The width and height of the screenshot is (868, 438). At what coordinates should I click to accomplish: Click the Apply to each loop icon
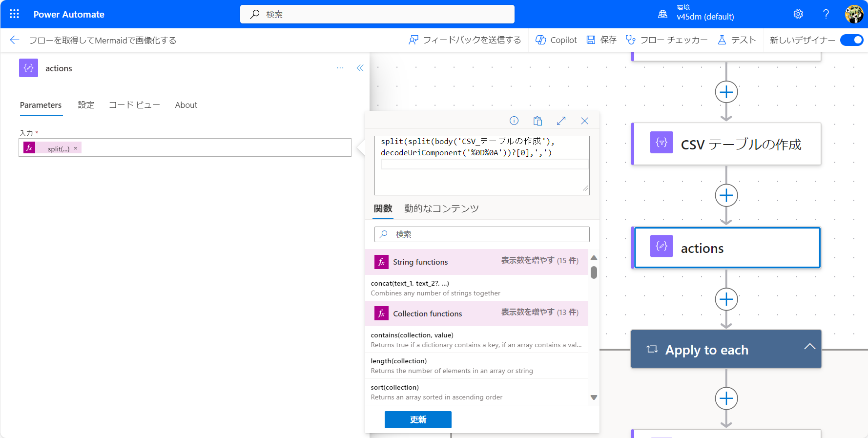(x=652, y=349)
